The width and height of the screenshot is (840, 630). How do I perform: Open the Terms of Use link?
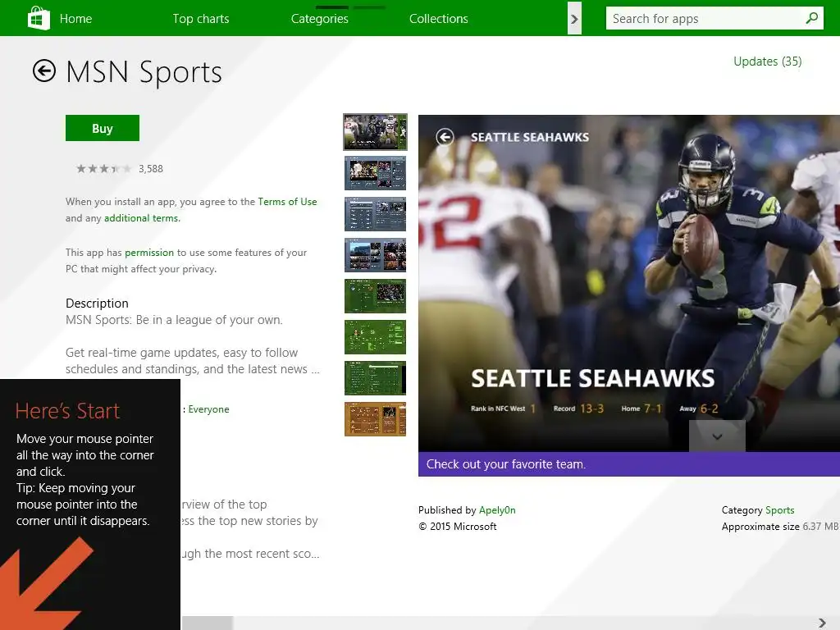[x=287, y=202]
